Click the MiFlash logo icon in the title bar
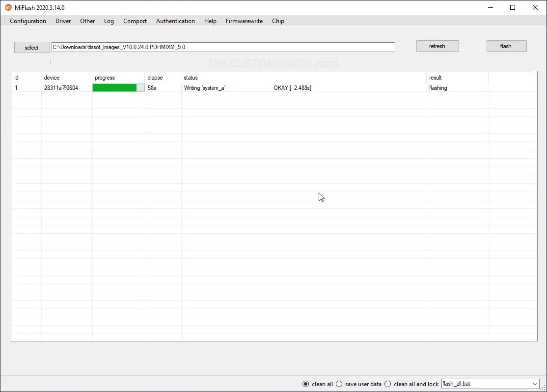The width and height of the screenshot is (547, 392). (x=7, y=7)
